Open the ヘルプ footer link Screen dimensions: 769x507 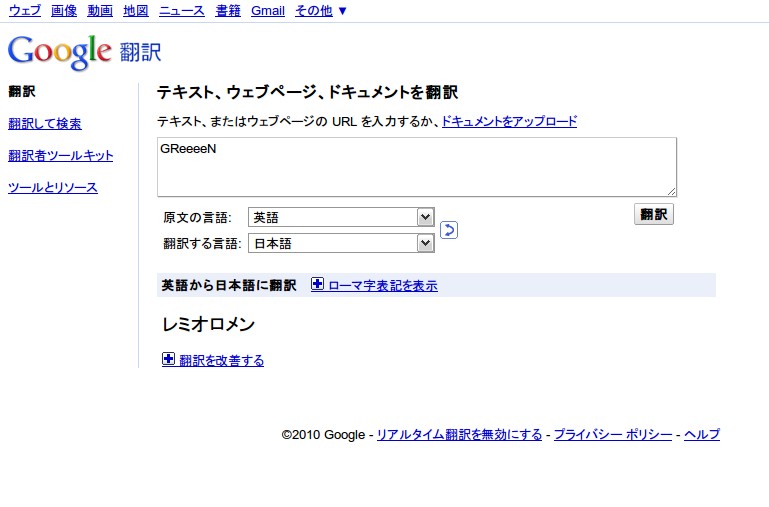(x=702, y=434)
